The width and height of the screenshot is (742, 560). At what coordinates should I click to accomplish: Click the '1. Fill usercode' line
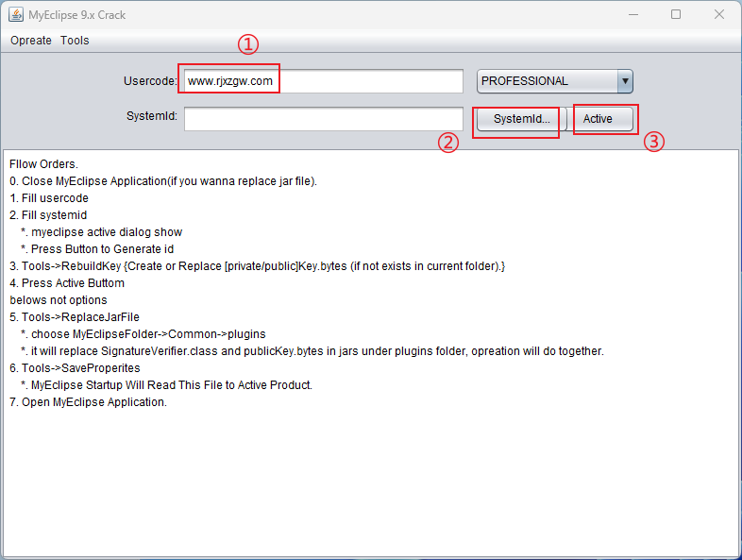pyautogui.click(x=49, y=198)
